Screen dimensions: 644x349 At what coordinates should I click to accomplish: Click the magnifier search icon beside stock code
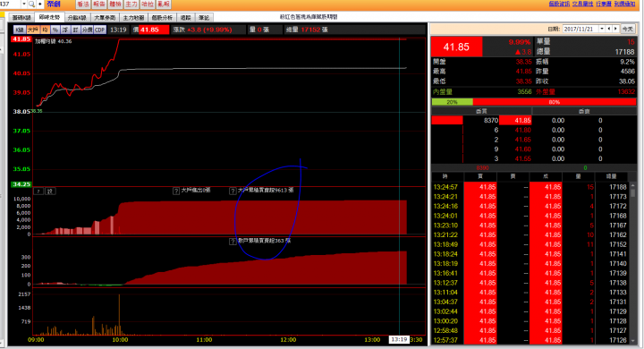click(x=31, y=4)
